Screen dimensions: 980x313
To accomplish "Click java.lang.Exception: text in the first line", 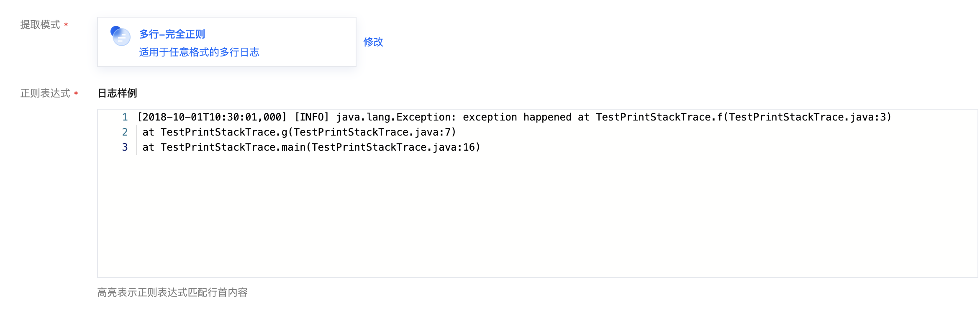I will (396, 117).
